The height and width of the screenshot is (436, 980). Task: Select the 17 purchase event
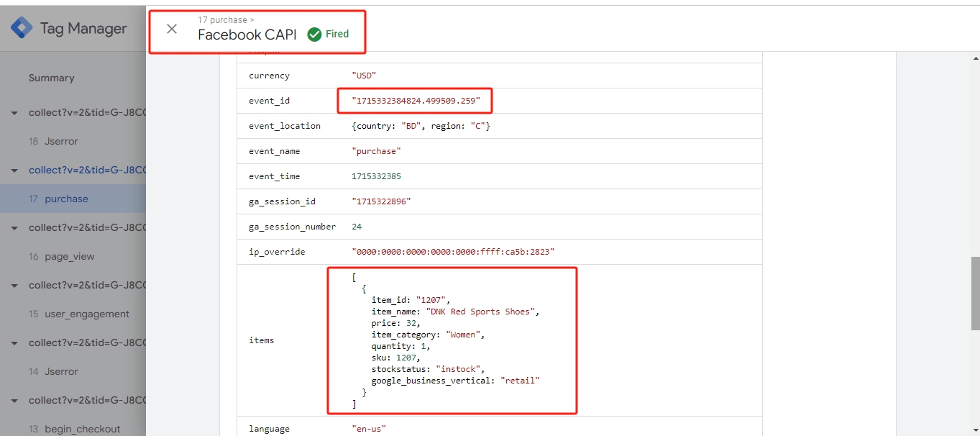point(73,199)
